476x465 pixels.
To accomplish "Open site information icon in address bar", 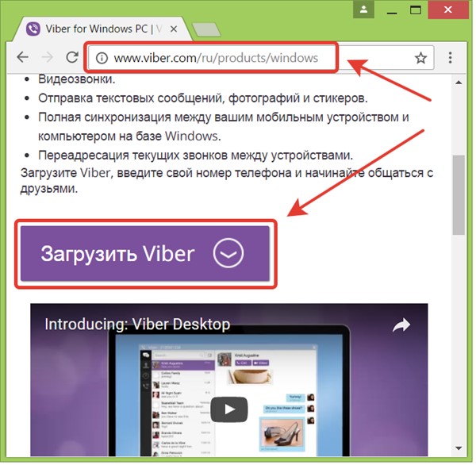I will pos(102,58).
